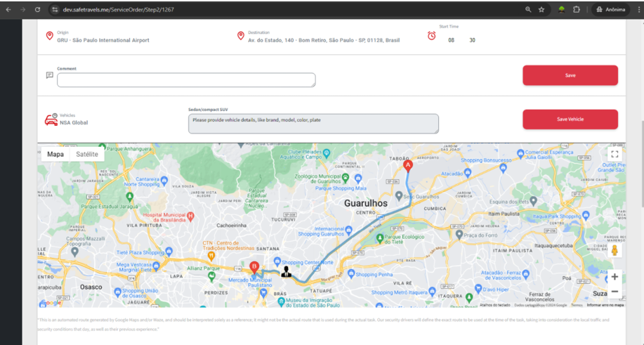Select the Mapa view tab

pos(55,155)
